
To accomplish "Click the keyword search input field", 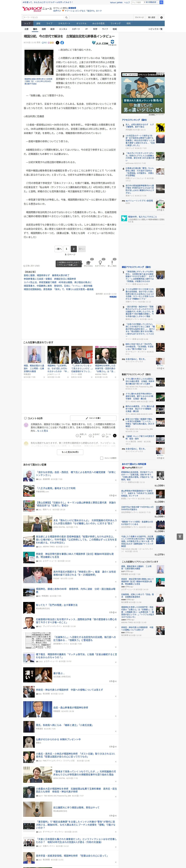I will 44,17.
